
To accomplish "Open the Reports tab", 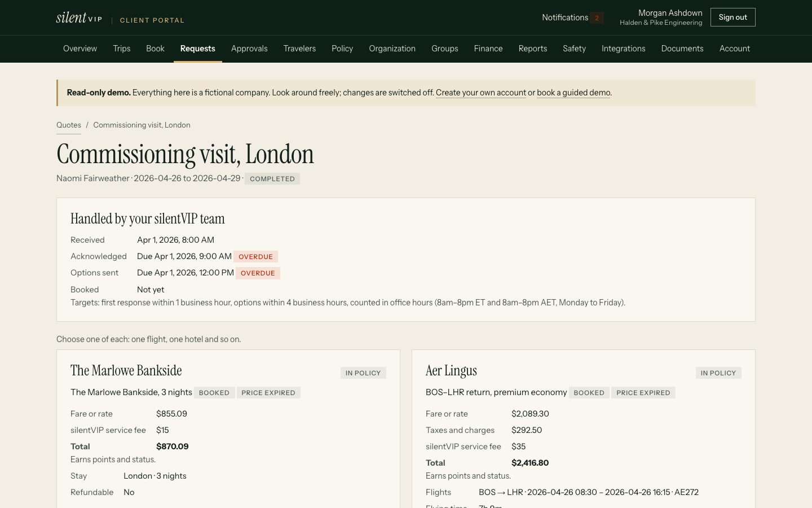I will pos(533,49).
